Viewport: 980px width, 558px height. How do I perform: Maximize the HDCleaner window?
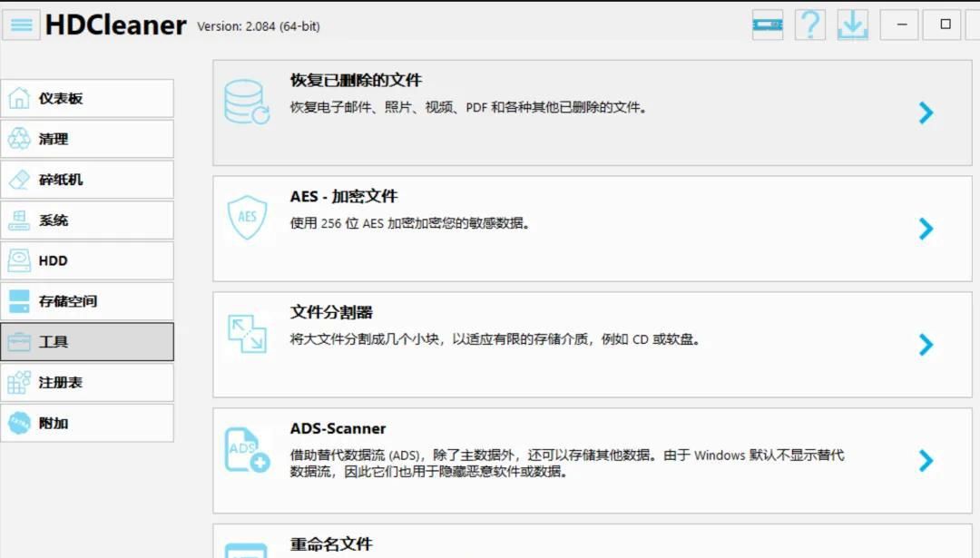942,25
